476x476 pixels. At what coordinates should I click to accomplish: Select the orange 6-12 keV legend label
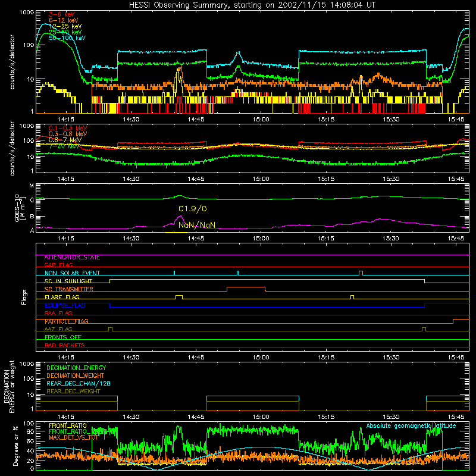(64, 20)
